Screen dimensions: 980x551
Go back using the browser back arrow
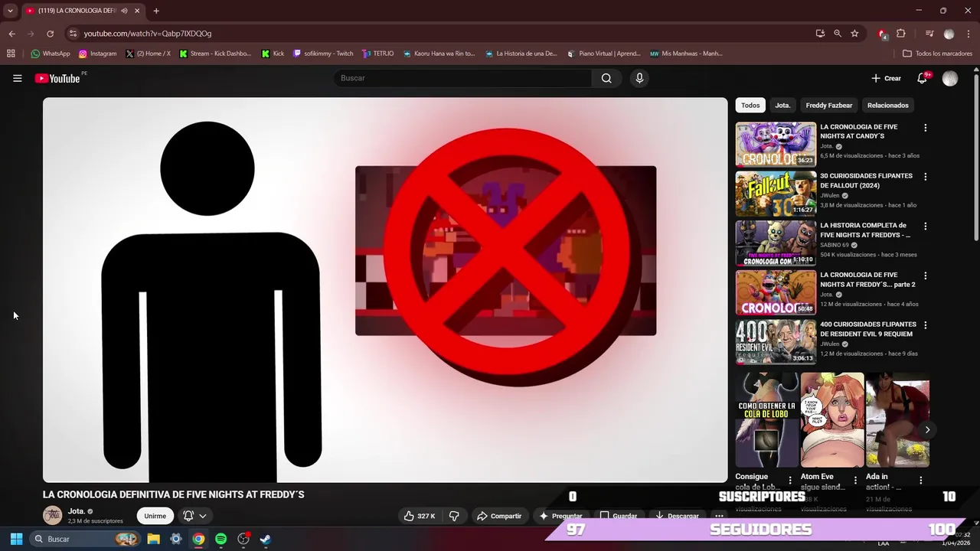(11, 34)
